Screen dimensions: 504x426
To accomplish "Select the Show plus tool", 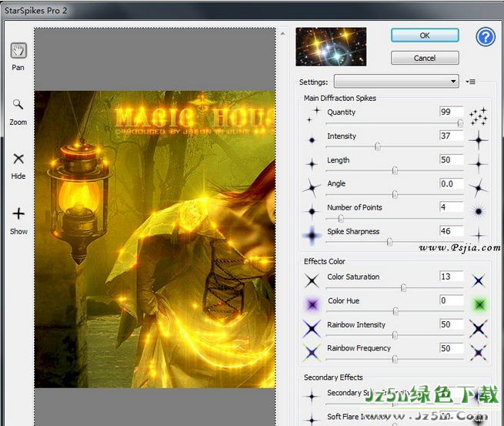I will click(x=18, y=213).
